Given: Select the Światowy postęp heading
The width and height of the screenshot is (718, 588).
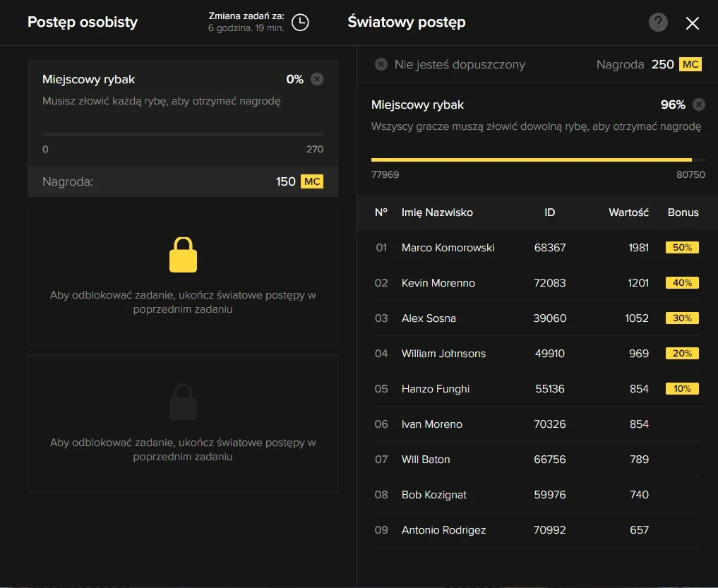Looking at the screenshot, I should [x=406, y=22].
